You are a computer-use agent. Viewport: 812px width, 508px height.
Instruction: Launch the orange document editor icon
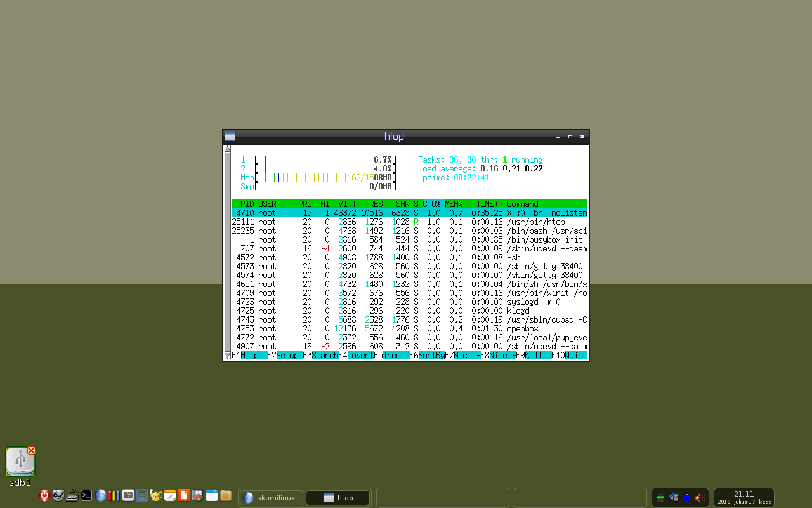(x=184, y=495)
